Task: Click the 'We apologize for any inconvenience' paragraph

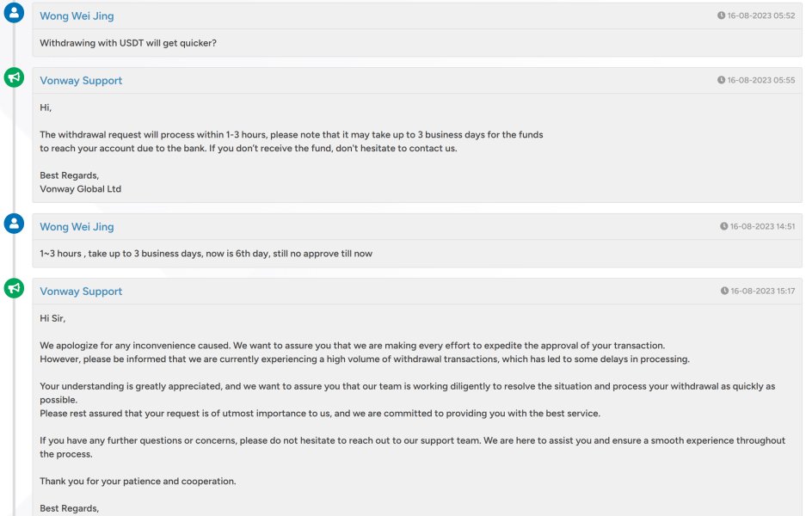Action: 365,352
